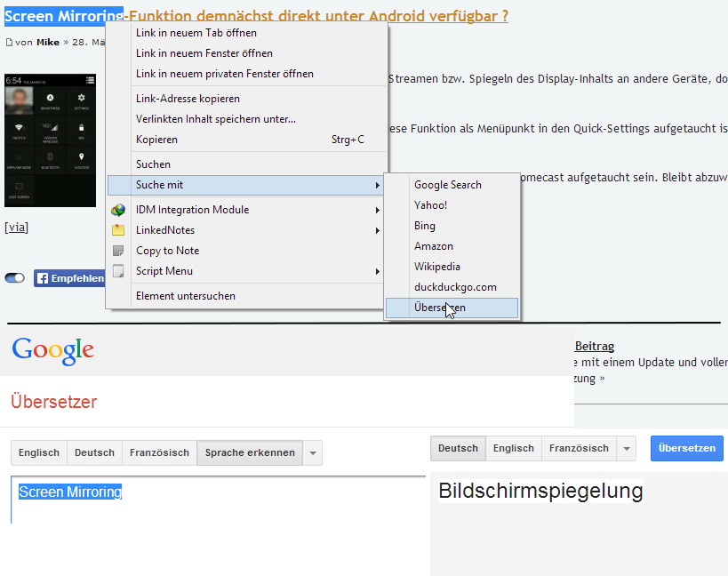Select source language Französisch
This screenshot has height=576, width=728.
pyautogui.click(x=159, y=453)
